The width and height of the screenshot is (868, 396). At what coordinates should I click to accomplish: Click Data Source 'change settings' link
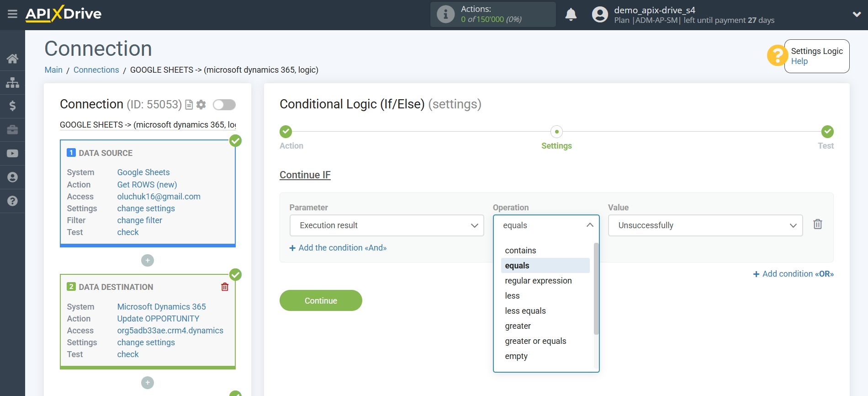pyautogui.click(x=146, y=209)
